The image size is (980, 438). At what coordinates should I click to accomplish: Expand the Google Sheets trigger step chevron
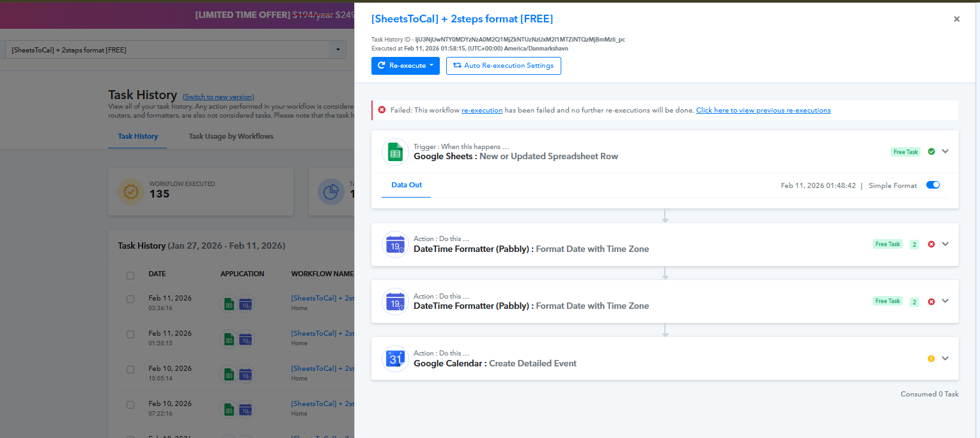[945, 152]
